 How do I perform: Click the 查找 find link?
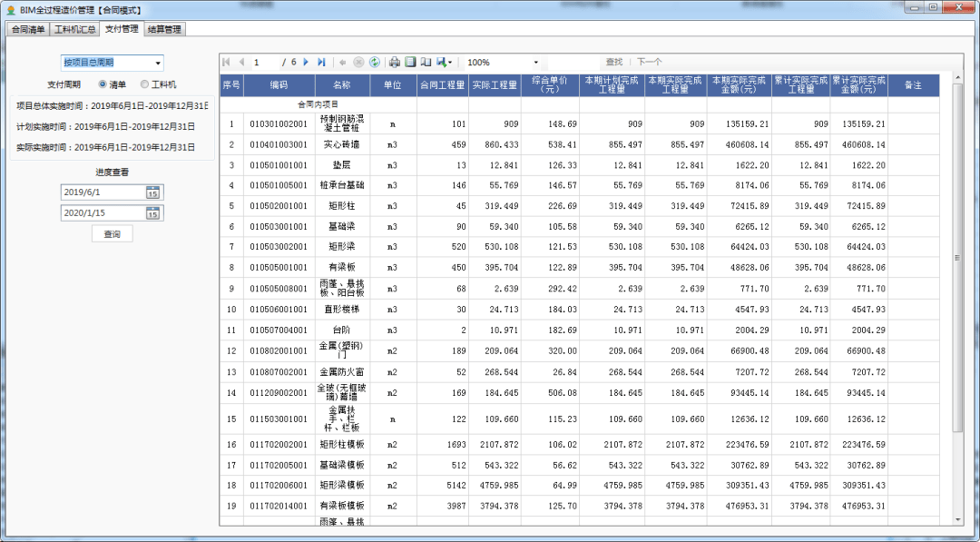coord(613,62)
